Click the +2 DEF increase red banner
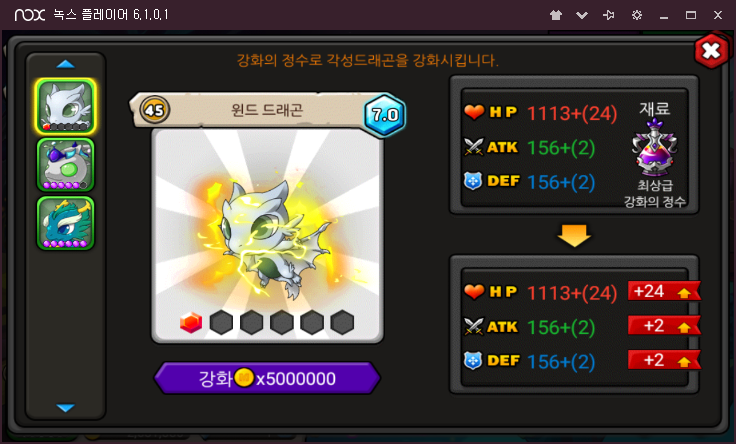This screenshot has width=736, height=444. (x=664, y=360)
